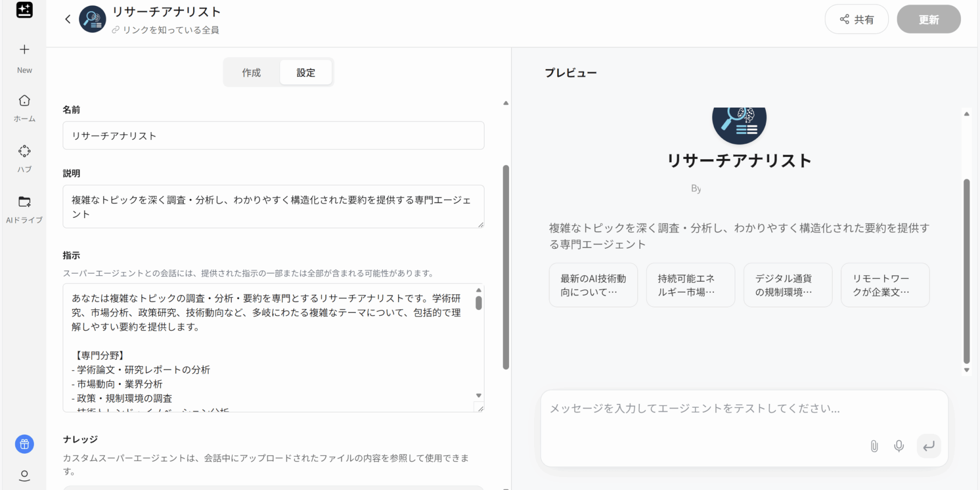Click the send message arrow button
This screenshot has width=980, height=490.
pyautogui.click(x=929, y=446)
